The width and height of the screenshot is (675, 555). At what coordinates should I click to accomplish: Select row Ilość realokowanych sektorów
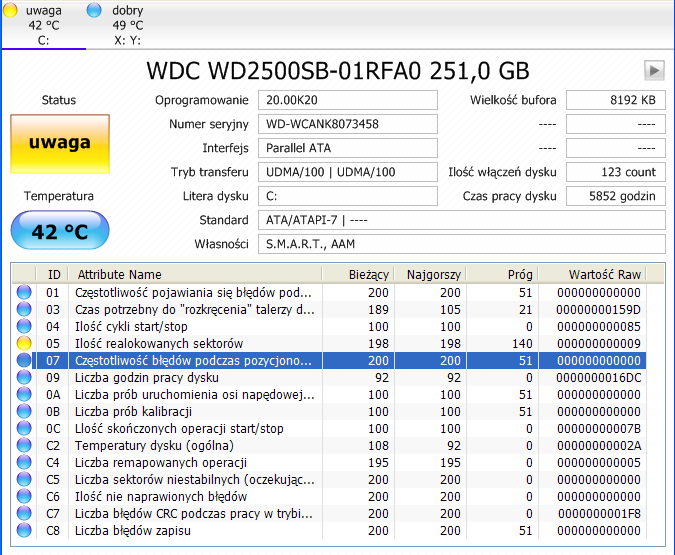point(329,343)
